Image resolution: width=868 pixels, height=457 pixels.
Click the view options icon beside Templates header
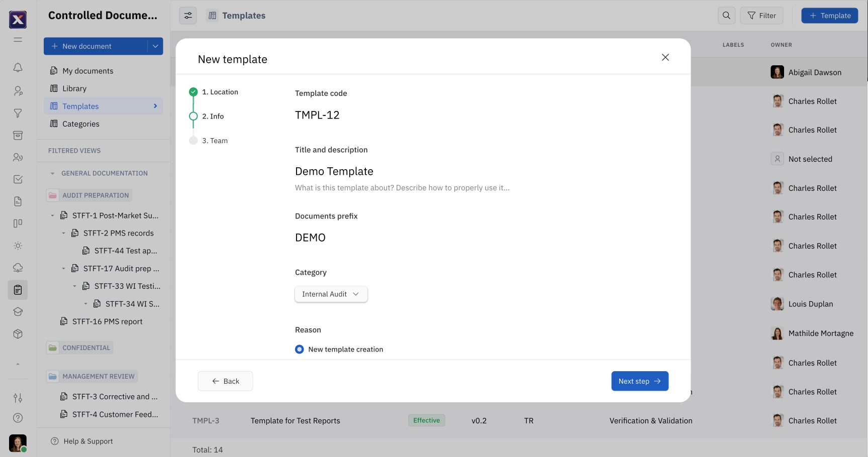click(187, 15)
